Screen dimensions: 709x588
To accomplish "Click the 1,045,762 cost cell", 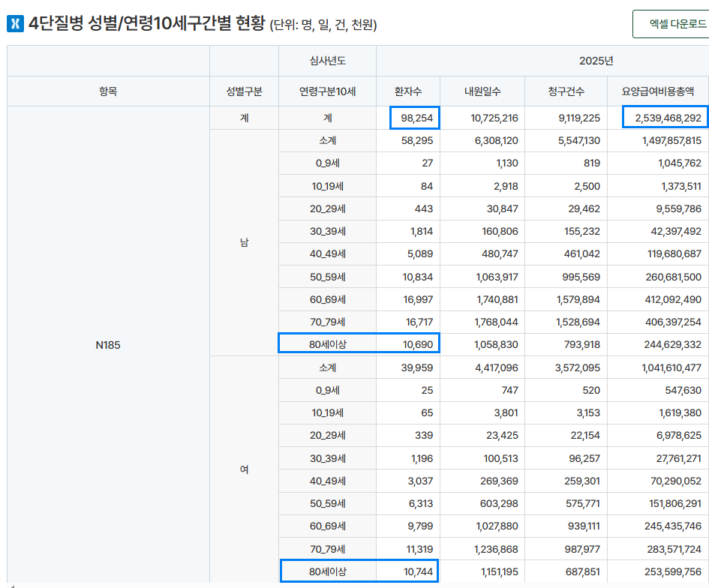I will (x=658, y=163).
